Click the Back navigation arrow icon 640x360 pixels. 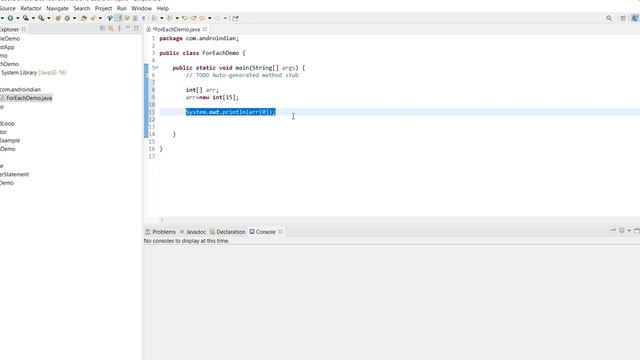click(x=202, y=18)
